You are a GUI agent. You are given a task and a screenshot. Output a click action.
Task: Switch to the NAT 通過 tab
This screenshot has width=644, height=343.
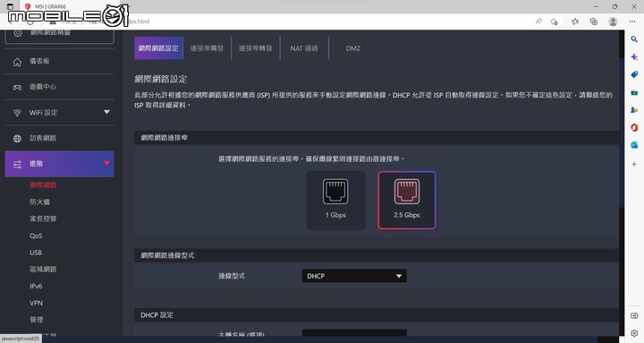point(304,48)
